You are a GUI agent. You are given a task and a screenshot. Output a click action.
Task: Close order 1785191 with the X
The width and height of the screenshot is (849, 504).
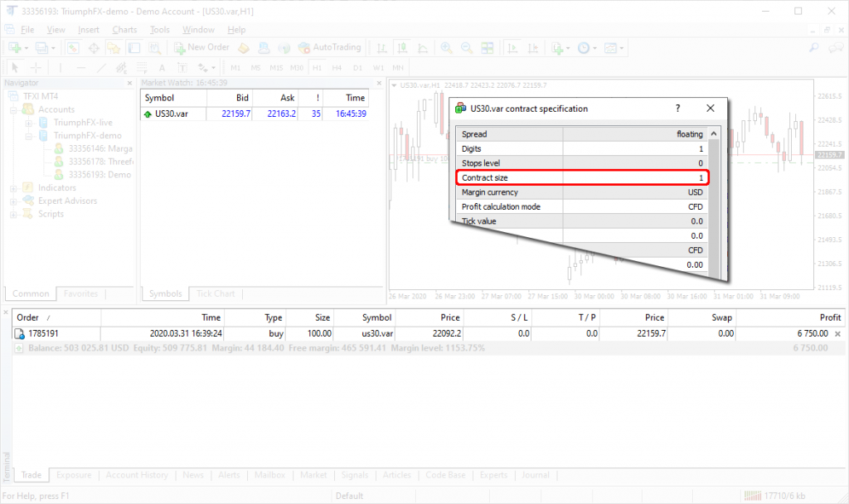click(837, 334)
